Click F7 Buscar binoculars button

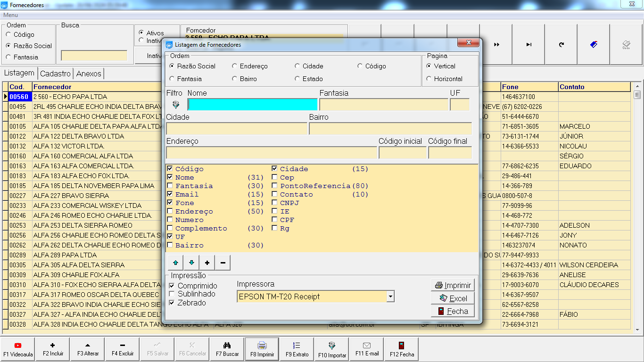pyautogui.click(x=227, y=349)
